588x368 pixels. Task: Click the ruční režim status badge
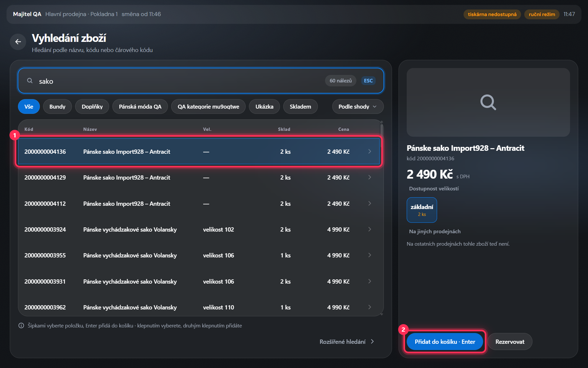click(x=542, y=14)
